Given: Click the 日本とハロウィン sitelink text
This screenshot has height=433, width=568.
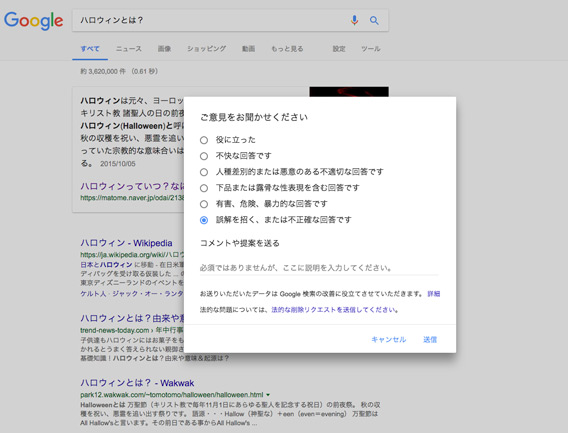Looking at the screenshot, I should click(x=106, y=265).
